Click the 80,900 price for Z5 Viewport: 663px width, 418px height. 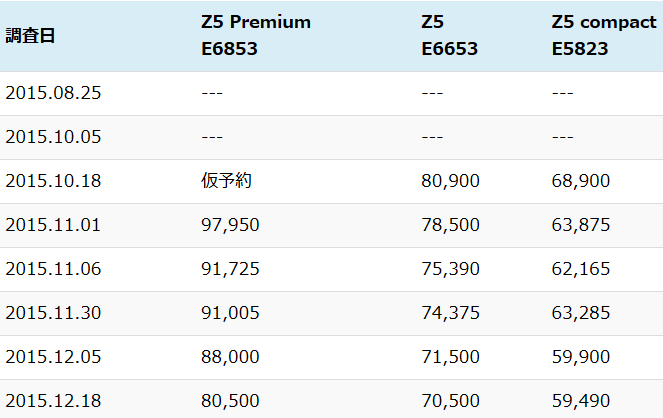coord(450,181)
